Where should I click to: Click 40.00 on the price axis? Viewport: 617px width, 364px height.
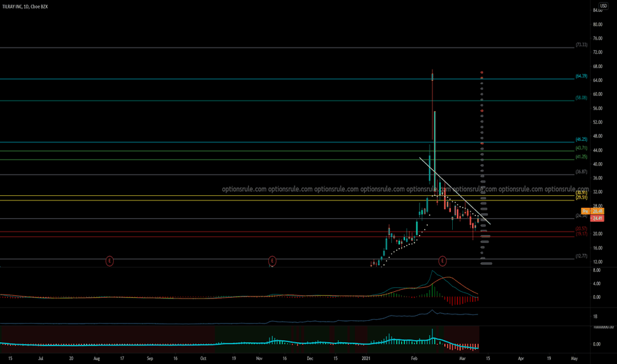click(x=597, y=164)
